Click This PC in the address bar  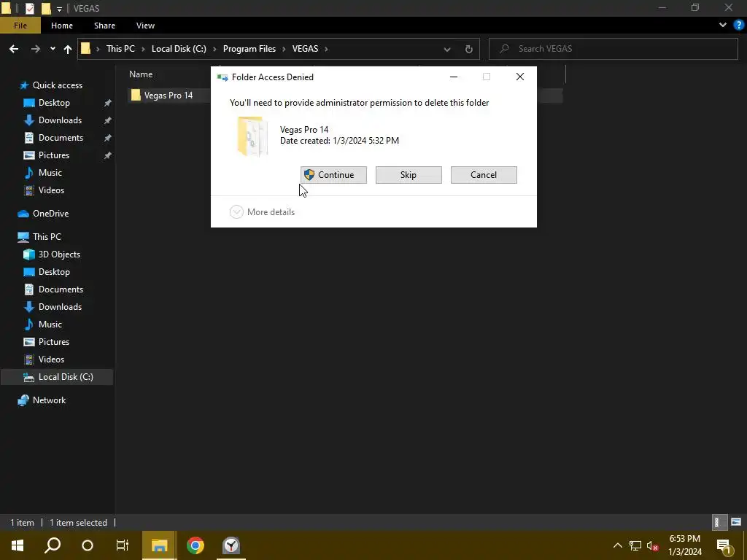pos(120,49)
